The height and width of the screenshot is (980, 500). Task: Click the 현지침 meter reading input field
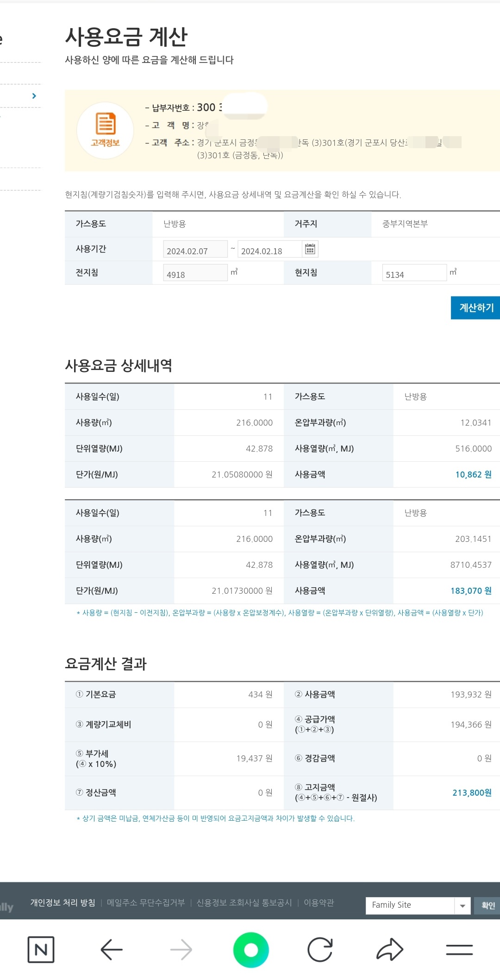(x=414, y=273)
